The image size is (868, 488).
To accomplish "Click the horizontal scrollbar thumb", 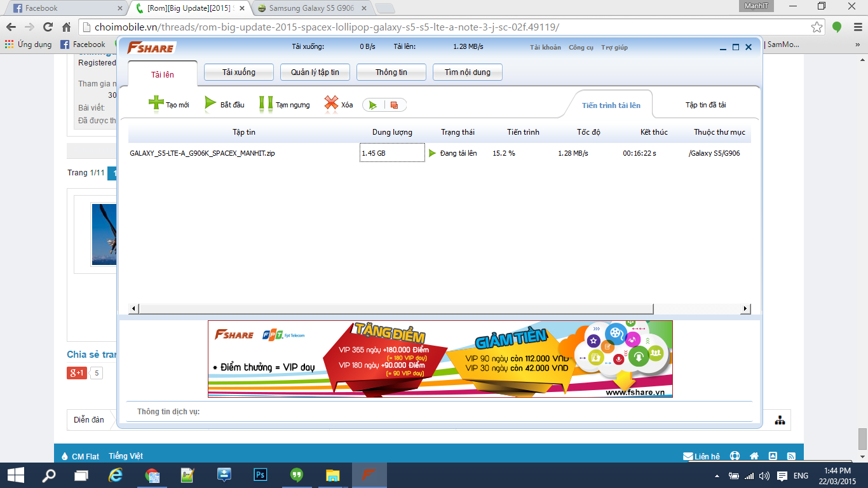I will click(396, 309).
